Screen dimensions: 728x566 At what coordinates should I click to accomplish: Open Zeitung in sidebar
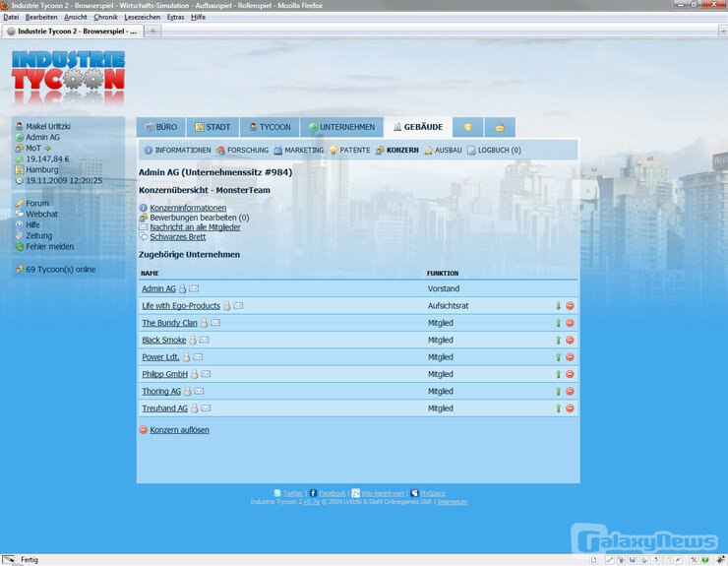click(x=39, y=235)
